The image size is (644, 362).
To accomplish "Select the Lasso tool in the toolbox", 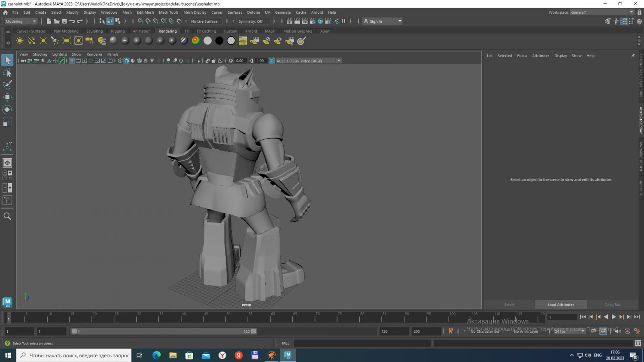I will point(7,73).
